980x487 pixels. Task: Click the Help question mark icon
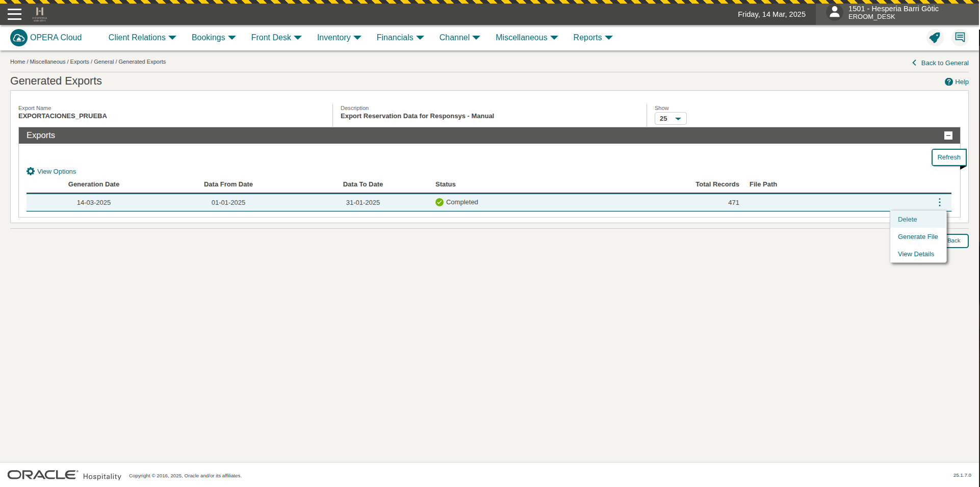coord(948,82)
